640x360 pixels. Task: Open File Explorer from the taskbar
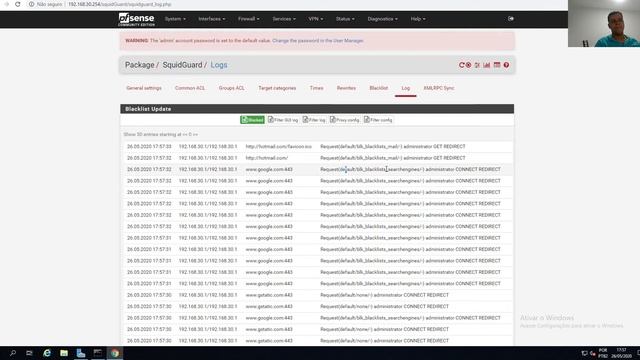pos(64,353)
